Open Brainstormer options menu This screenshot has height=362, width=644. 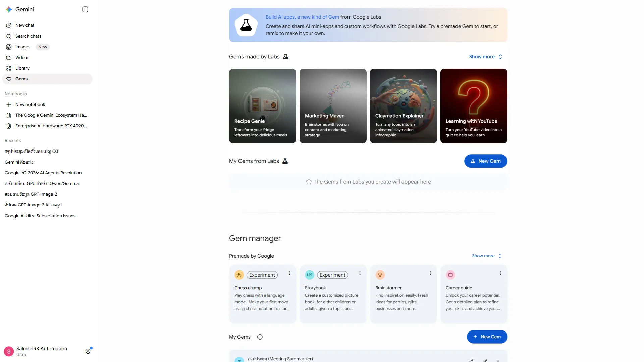point(430,273)
